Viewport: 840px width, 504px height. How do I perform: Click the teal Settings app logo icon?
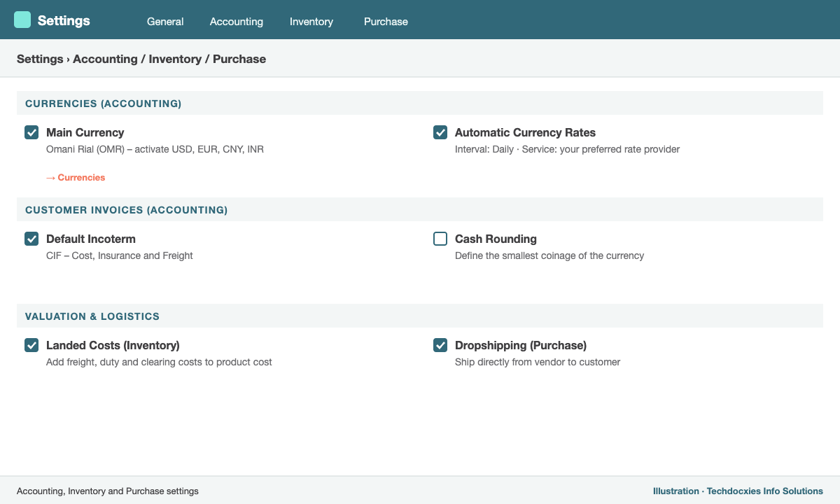coord(22,20)
